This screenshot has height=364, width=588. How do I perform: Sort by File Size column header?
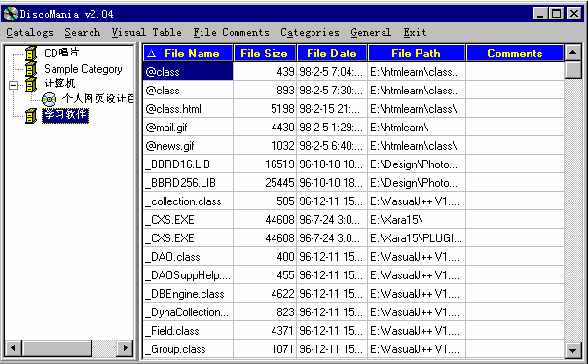[x=265, y=53]
